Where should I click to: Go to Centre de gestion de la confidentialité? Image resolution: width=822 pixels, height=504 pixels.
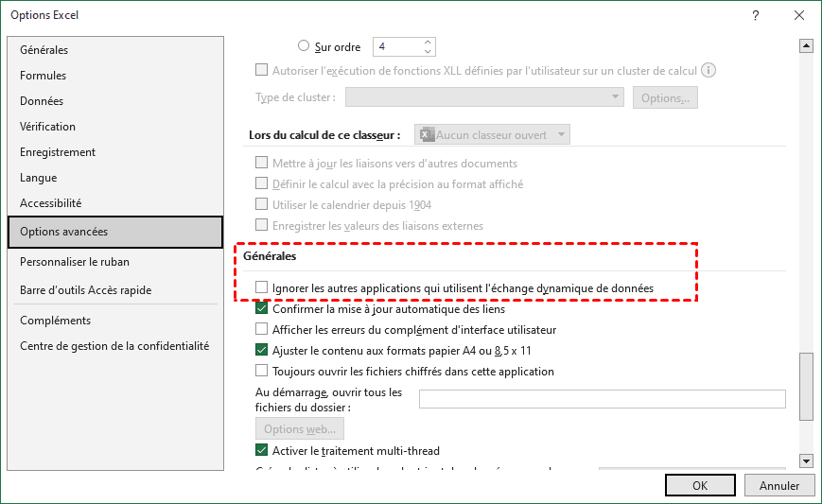[114, 346]
